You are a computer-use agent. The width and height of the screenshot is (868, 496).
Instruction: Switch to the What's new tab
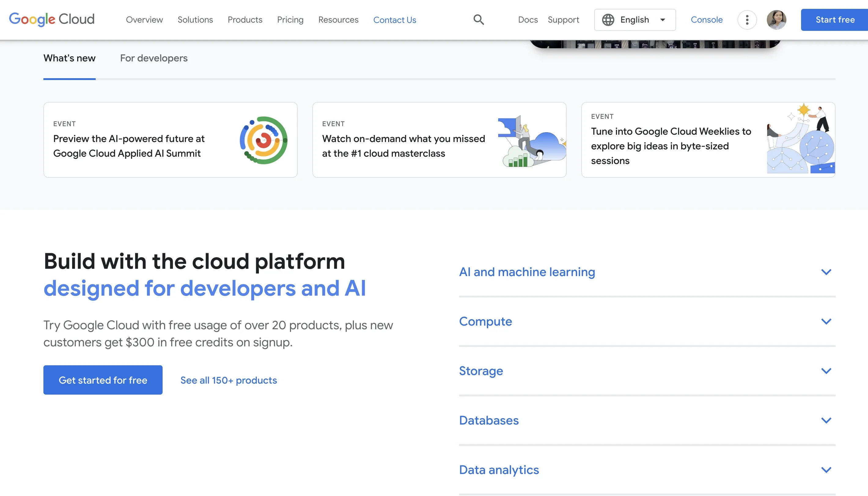(x=69, y=58)
